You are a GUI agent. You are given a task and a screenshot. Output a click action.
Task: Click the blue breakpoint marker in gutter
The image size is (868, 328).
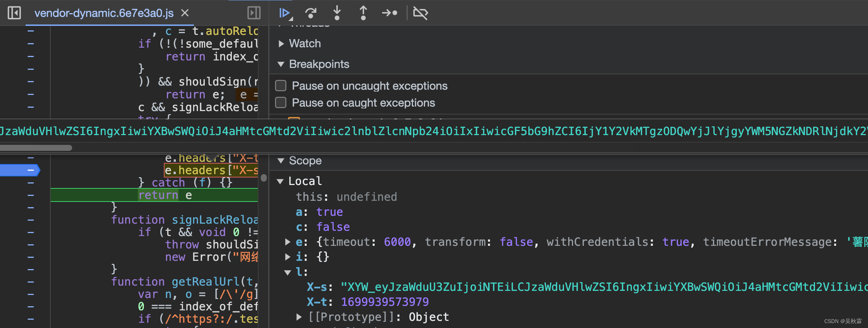point(20,170)
